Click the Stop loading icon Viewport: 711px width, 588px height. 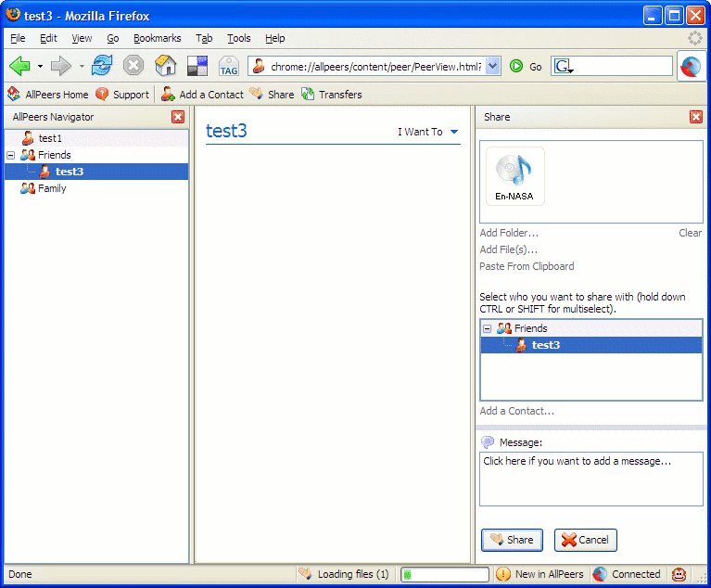click(133, 66)
